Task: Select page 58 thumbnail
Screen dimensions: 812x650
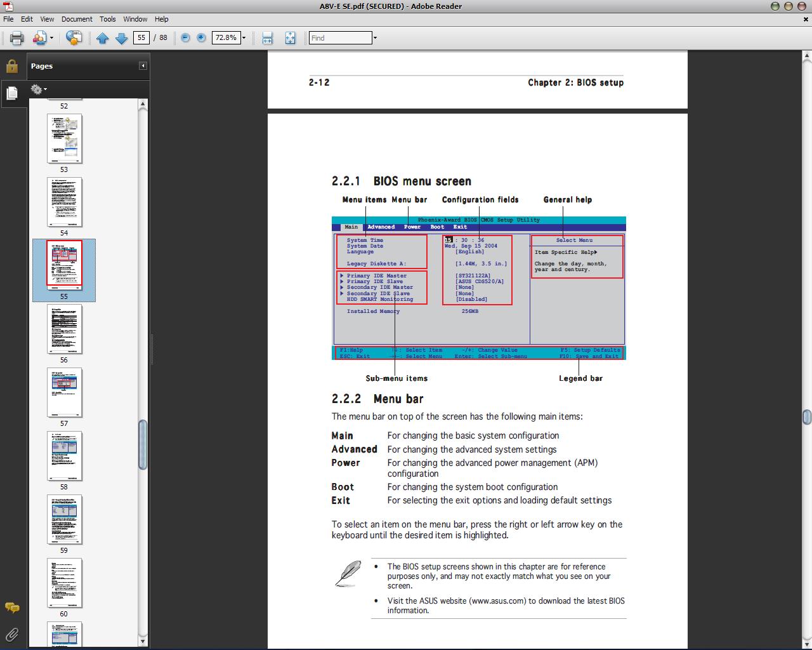Action: [x=64, y=456]
